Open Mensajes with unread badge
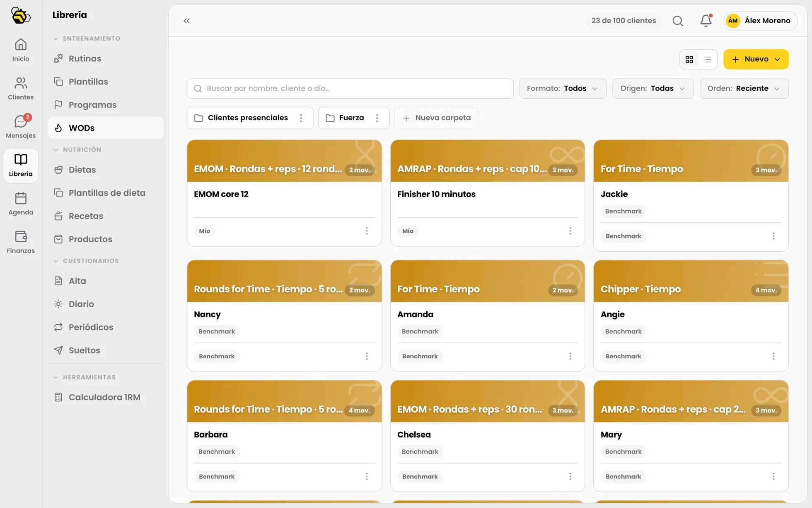This screenshot has width=812, height=508. [21, 127]
